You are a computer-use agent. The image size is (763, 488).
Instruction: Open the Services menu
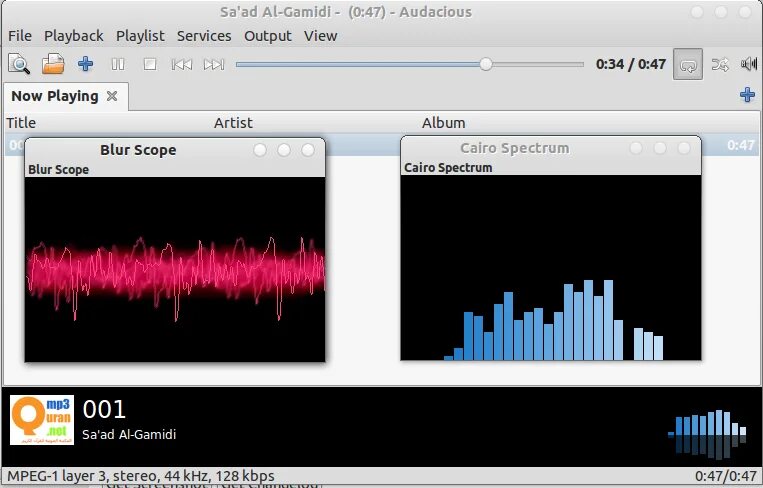(204, 36)
